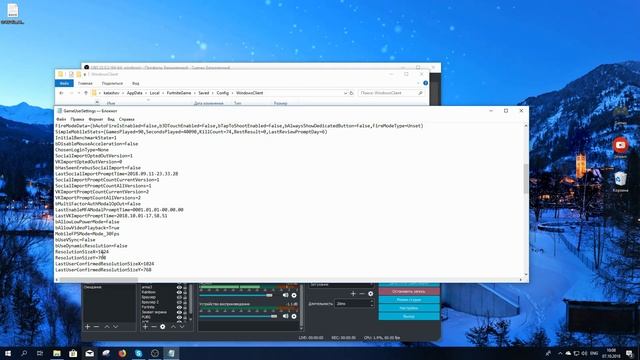Add a scene transition in OBS
The height and width of the screenshot is (360, 640).
click(x=353, y=293)
